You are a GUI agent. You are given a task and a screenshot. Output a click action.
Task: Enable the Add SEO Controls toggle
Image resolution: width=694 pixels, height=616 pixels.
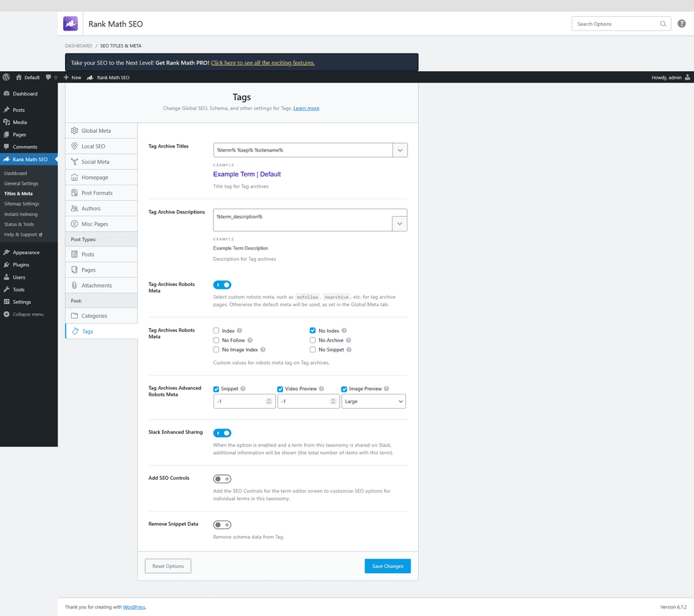[222, 478]
